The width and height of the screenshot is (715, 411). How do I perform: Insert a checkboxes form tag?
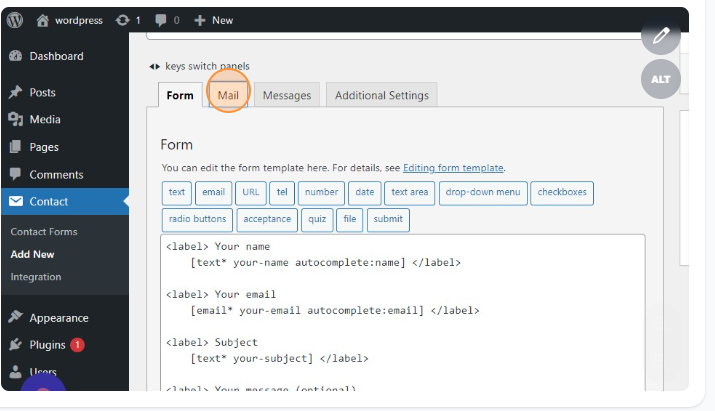(x=561, y=192)
